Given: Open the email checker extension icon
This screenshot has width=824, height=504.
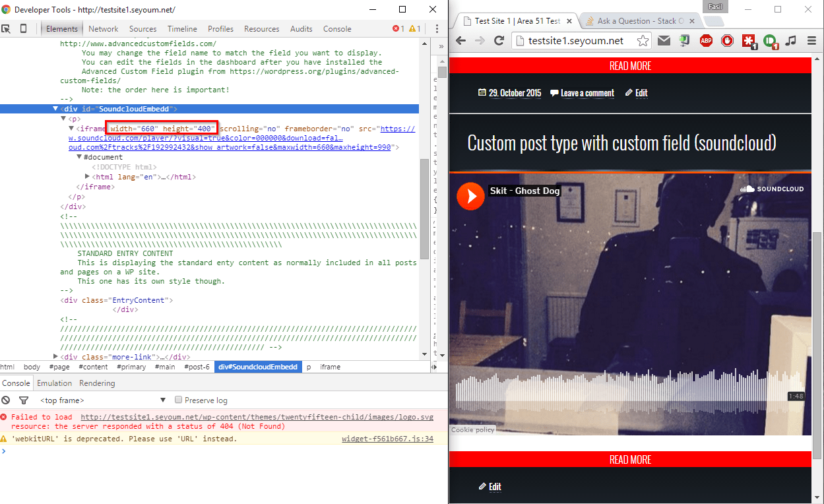Looking at the screenshot, I should [664, 40].
